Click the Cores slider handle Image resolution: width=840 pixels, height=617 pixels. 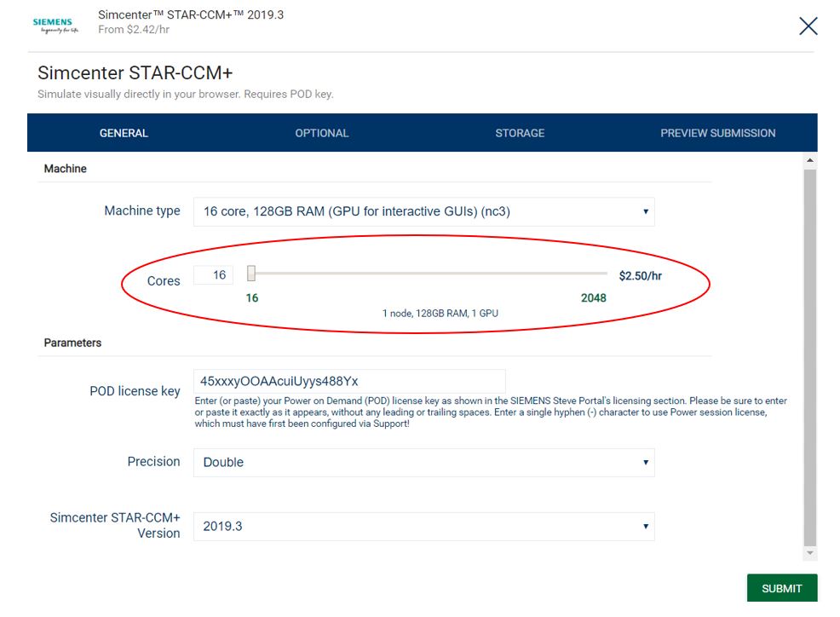pyautogui.click(x=251, y=274)
